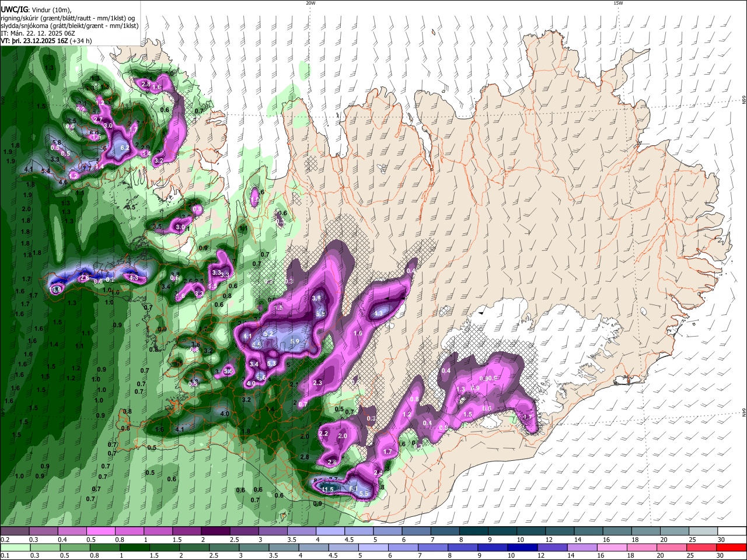Click the 'VT: þri. 23.12.2025 16Z (+34 h)' line
747x560 pixels.
tap(46, 41)
